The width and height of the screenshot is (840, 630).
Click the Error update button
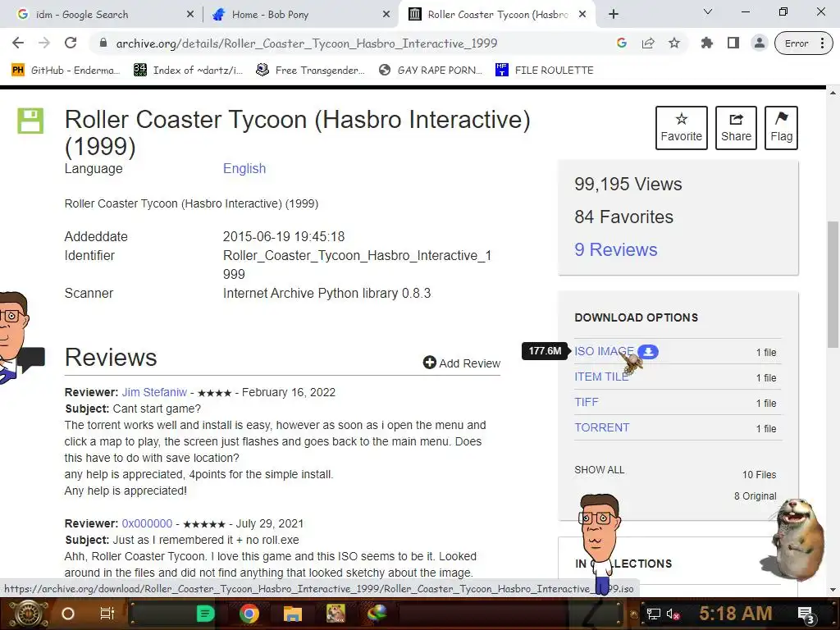tap(803, 43)
